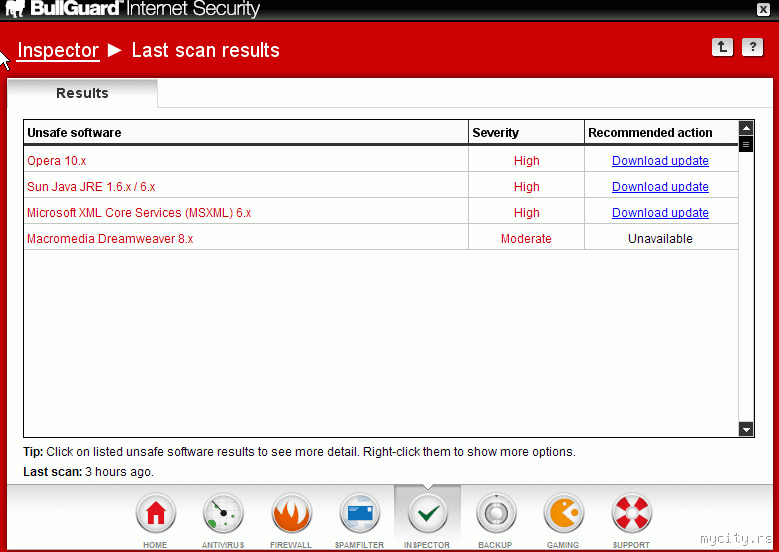Select the Results tab
Viewport: 779px width, 552px height.
[x=82, y=93]
